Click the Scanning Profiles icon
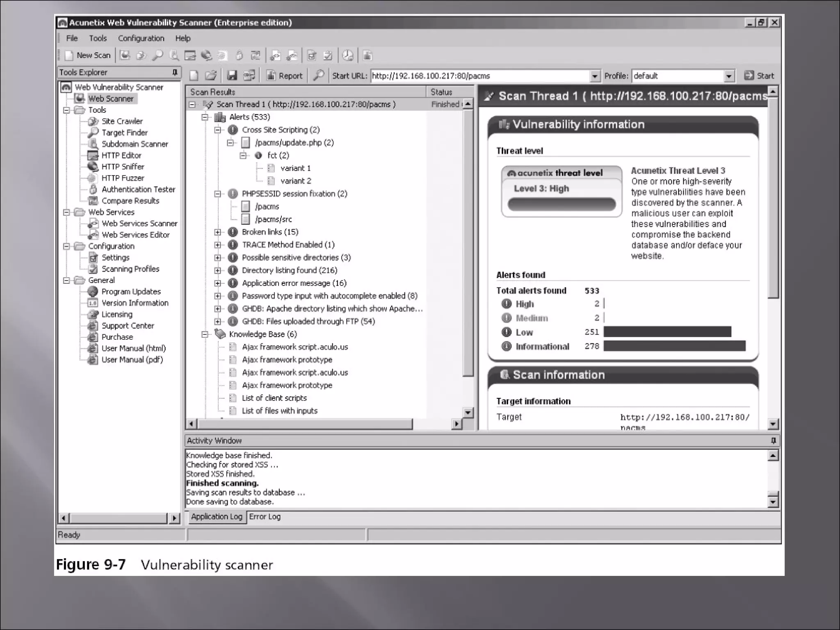 (x=94, y=269)
